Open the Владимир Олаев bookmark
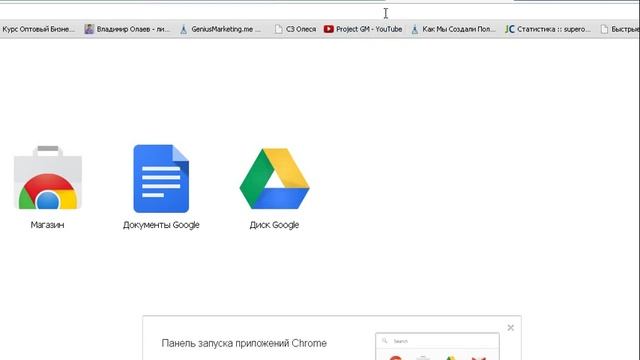The image size is (640, 360). pyautogui.click(x=127, y=29)
